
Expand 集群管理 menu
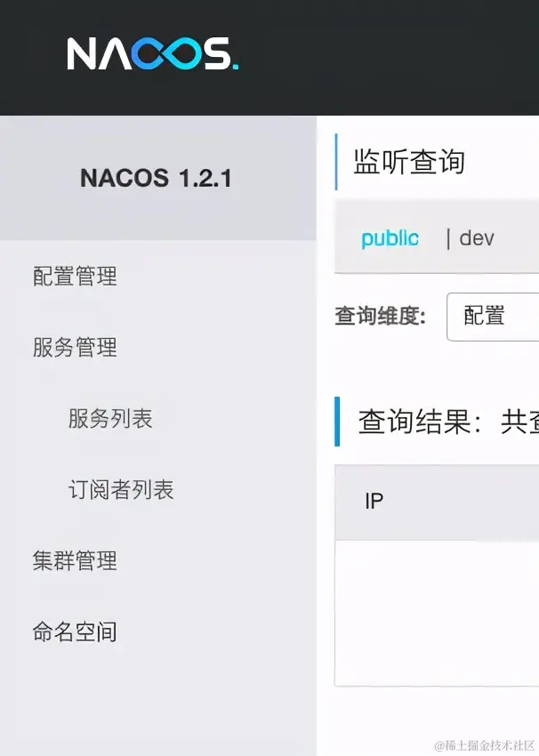click(x=75, y=560)
